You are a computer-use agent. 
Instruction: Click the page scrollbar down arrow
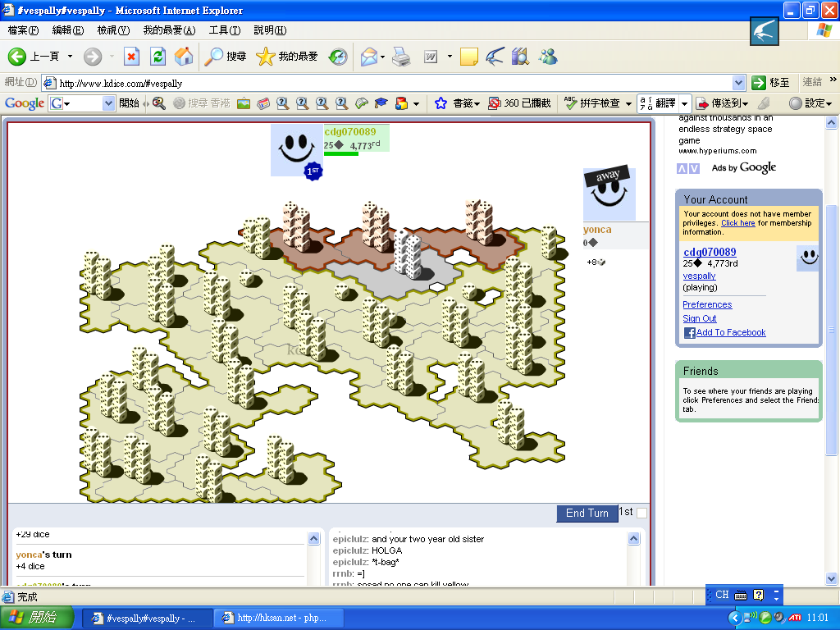tap(832, 578)
